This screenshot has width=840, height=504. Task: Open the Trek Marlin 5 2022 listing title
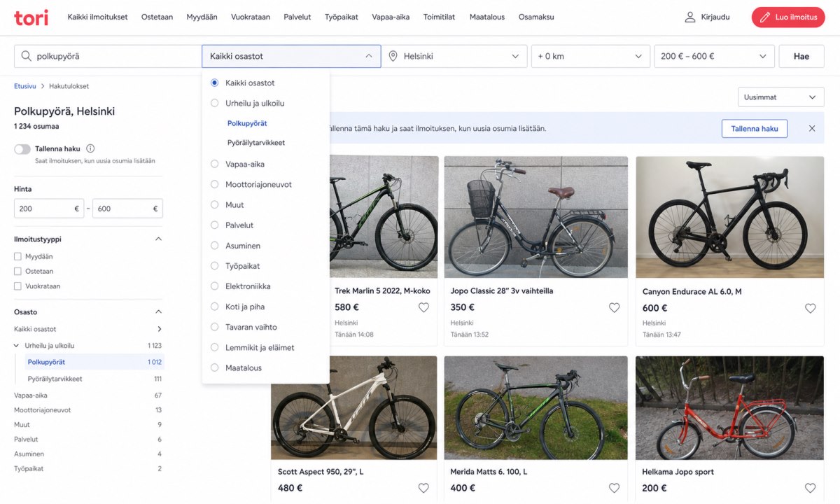(x=382, y=290)
